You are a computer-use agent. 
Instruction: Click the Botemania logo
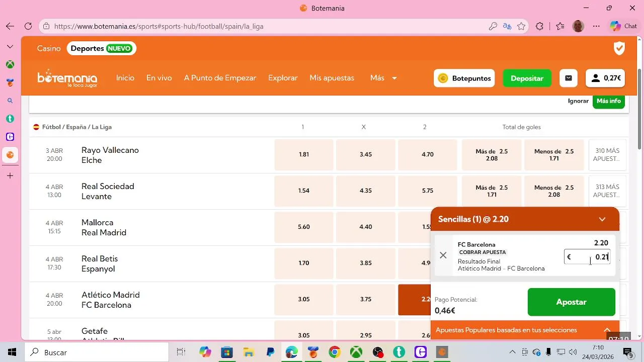(67, 78)
